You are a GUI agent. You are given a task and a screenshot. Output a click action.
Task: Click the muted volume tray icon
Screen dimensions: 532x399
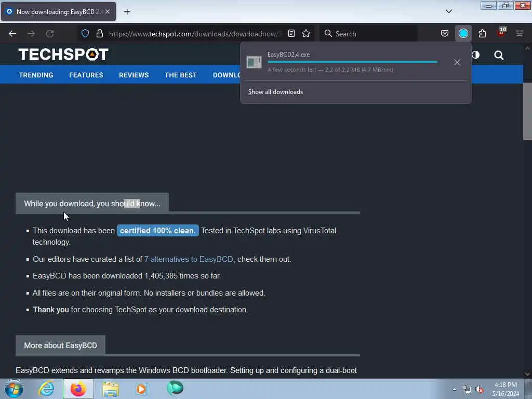(480, 390)
